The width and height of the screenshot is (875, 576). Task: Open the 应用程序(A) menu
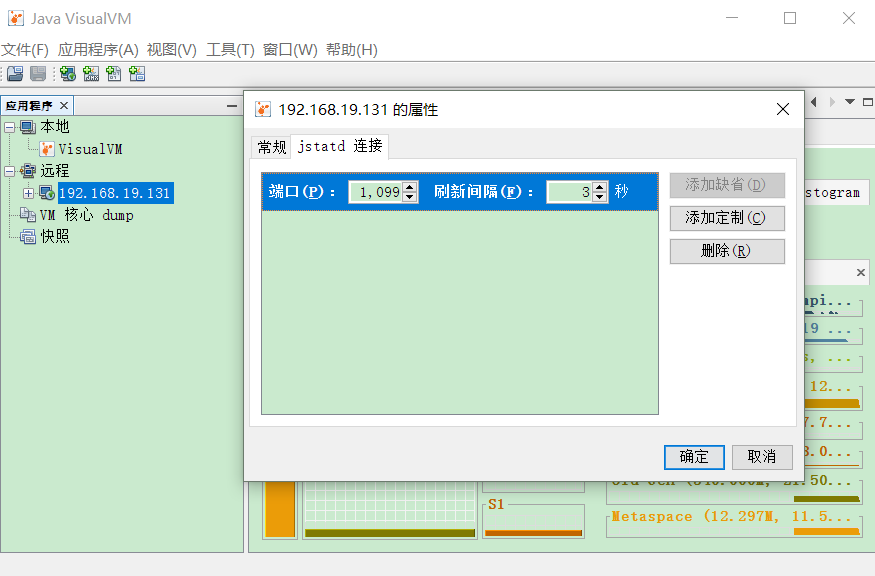coord(98,50)
